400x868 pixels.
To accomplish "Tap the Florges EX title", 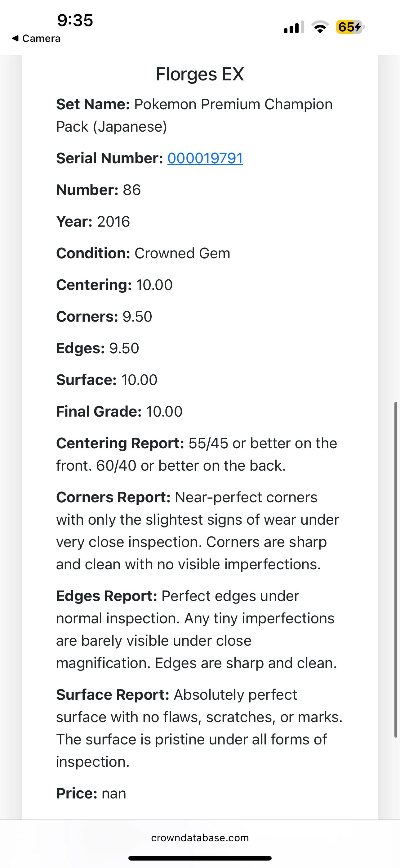I will coord(200,74).
